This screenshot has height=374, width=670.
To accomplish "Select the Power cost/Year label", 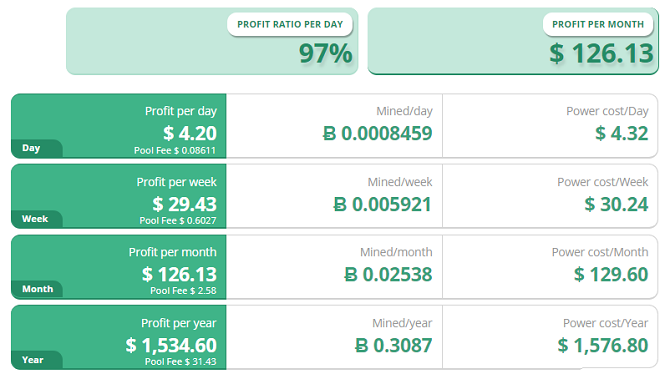I will (605, 323).
